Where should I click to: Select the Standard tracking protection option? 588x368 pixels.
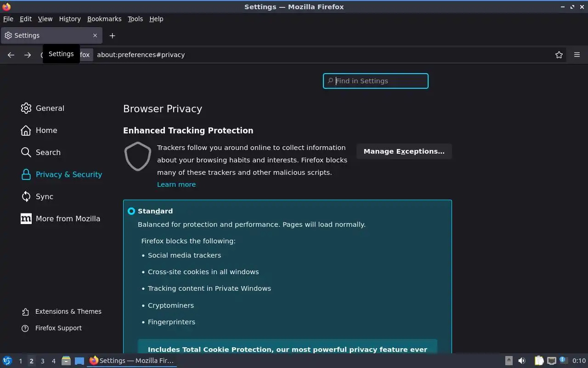(x=131, y=211)
